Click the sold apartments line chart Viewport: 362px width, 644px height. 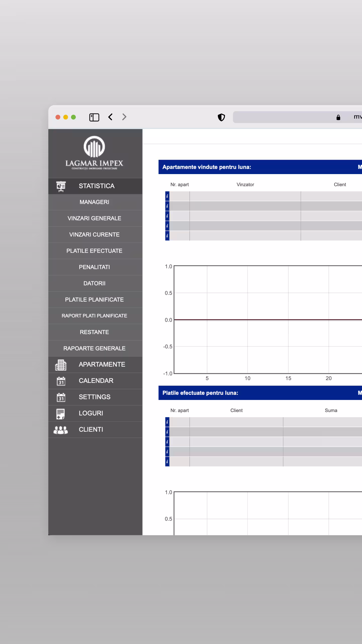pos(268,320)
